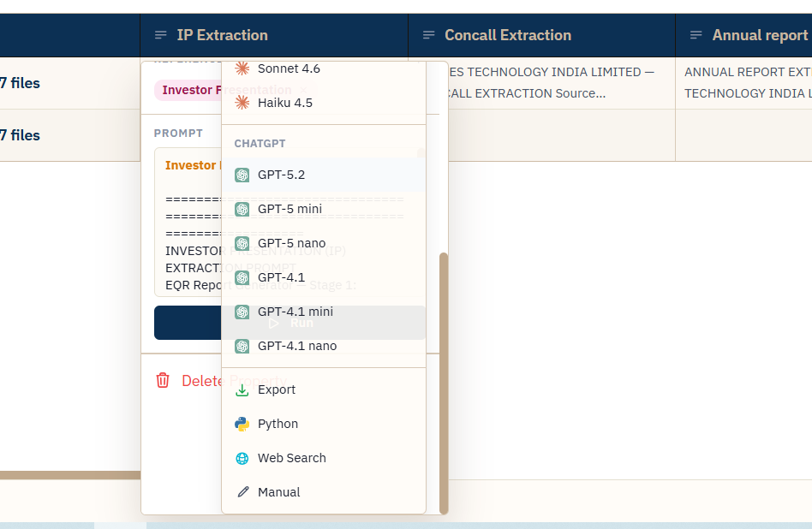This screenshot has height=529, width=812.
Task: Click the ANNUAL REPORT cell in first row
Action: (744, 83)
